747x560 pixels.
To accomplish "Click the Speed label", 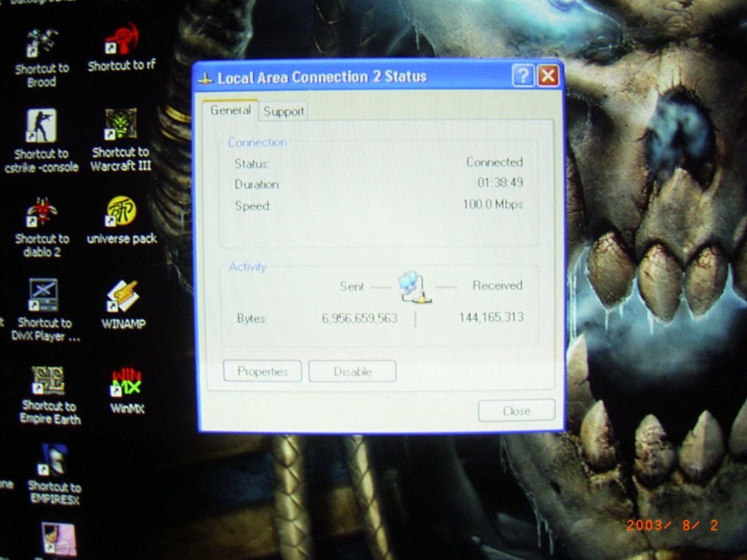I will click(x=253, y=206).
